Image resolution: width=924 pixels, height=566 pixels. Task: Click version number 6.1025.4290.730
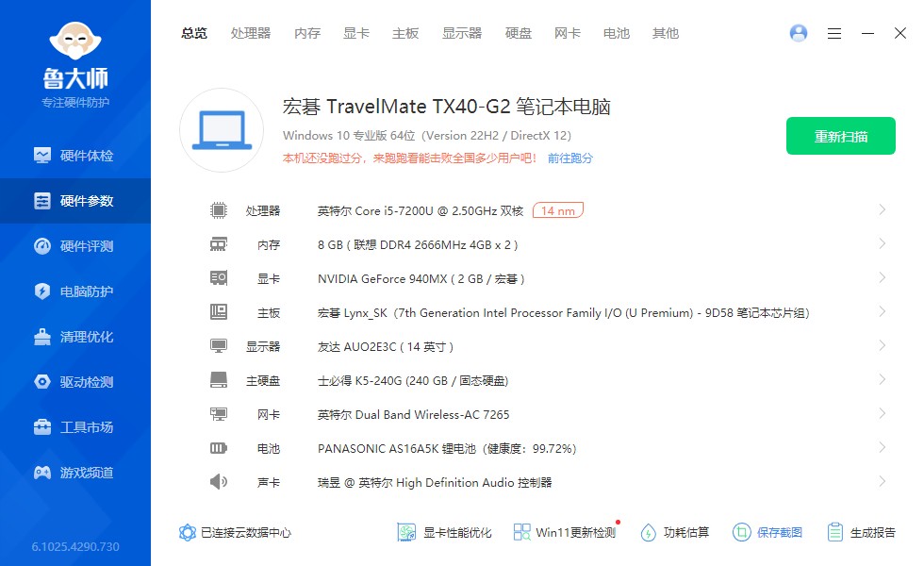click(x=75, y=546)
